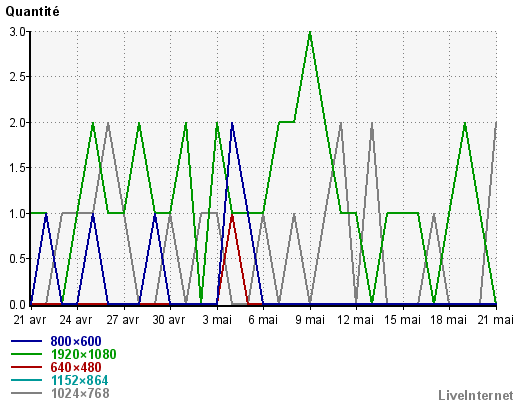Click the 21 avr date label
Screen dimensions: 520x405
point(30,320)
